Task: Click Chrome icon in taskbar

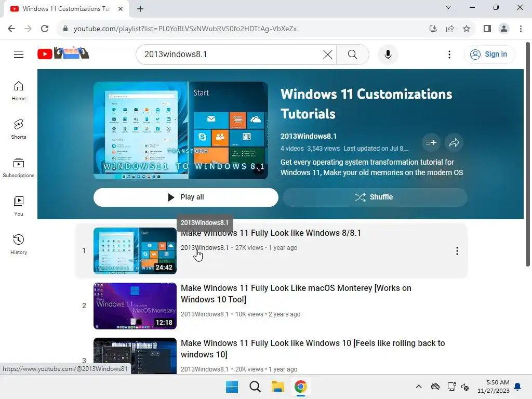Action: [301, 387]
